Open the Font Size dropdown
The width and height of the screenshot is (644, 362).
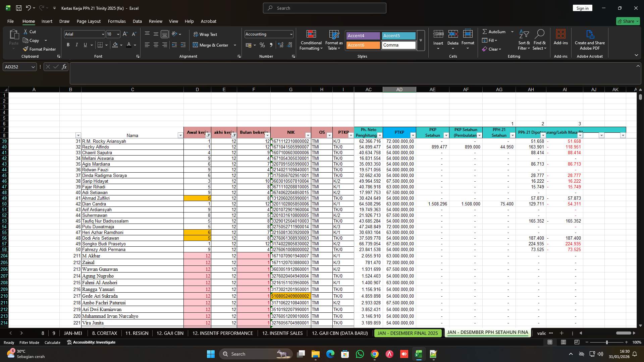pos(118,34)
